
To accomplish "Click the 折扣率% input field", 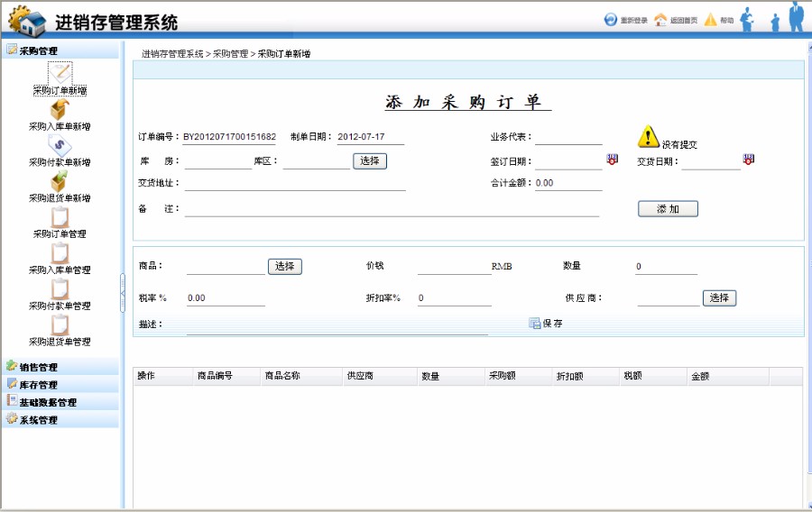I will (454, 298).
